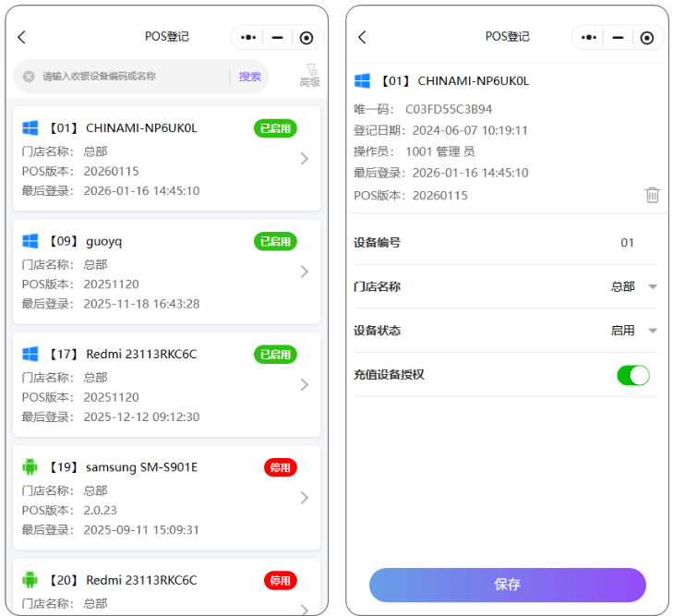
Task: Open guoyq device details via chevron
Action: pyautogui.click(x=305, y=272)
